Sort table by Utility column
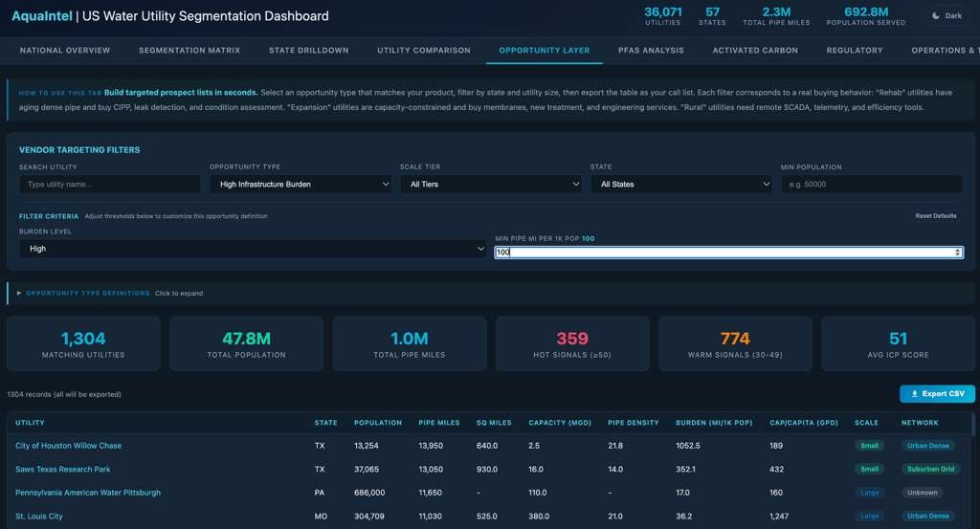Screen dimensions: 980x529 [30, 423]
